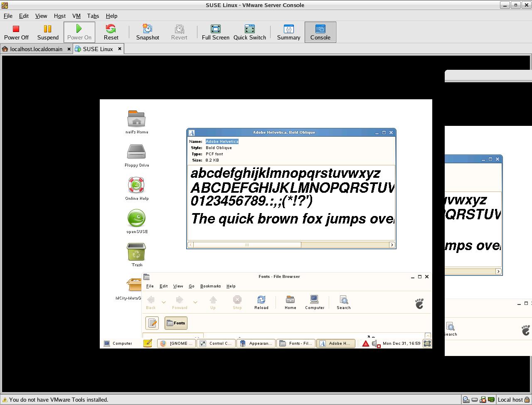Click the Fonts location path button

click(x=176, y=323)
